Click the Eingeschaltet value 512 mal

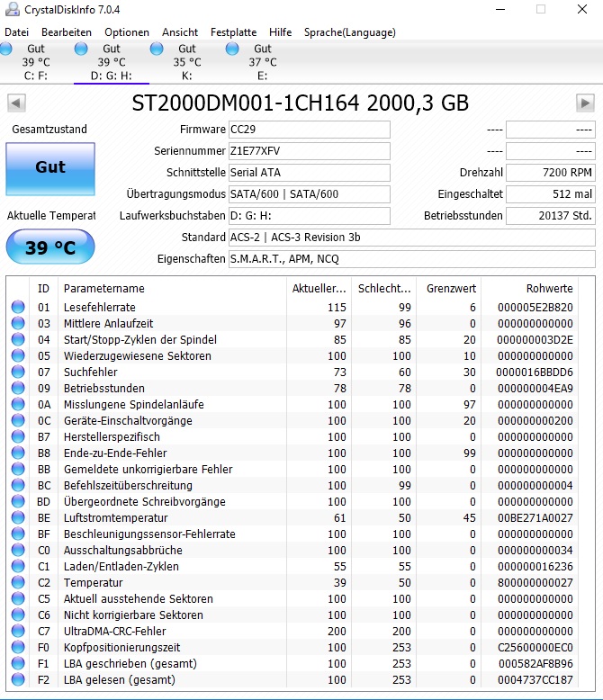click(x=550, y=194)
